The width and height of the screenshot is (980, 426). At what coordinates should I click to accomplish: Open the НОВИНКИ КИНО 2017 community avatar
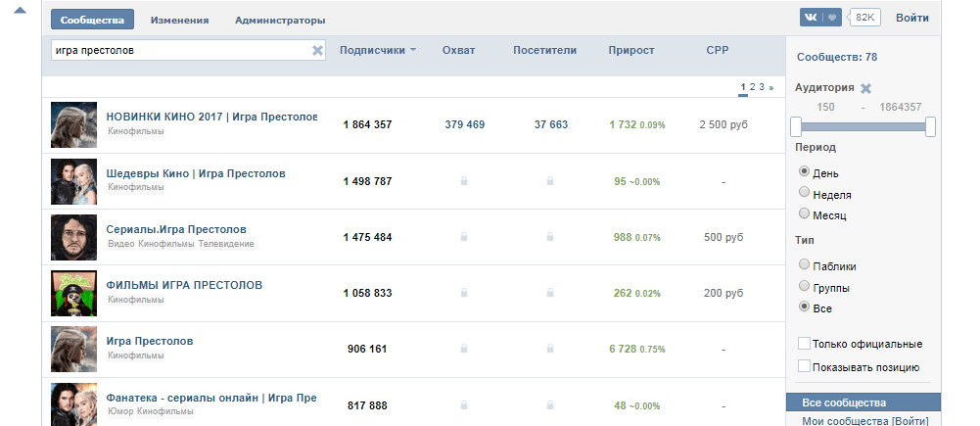(x=74, y=124)
